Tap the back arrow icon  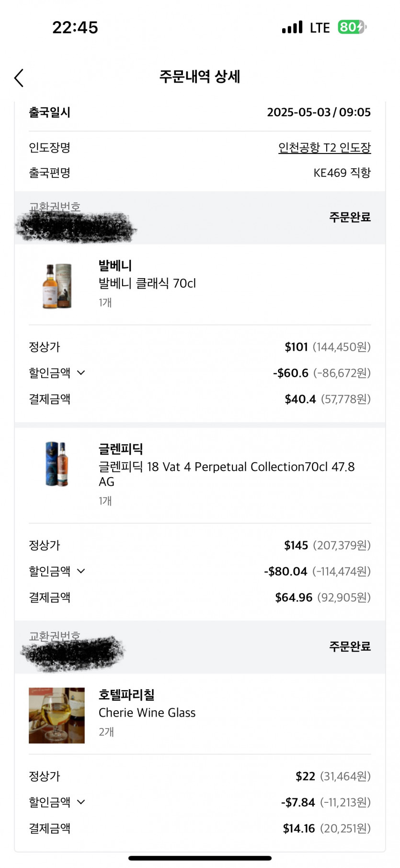pyautogui.click(x=19, y=78)
